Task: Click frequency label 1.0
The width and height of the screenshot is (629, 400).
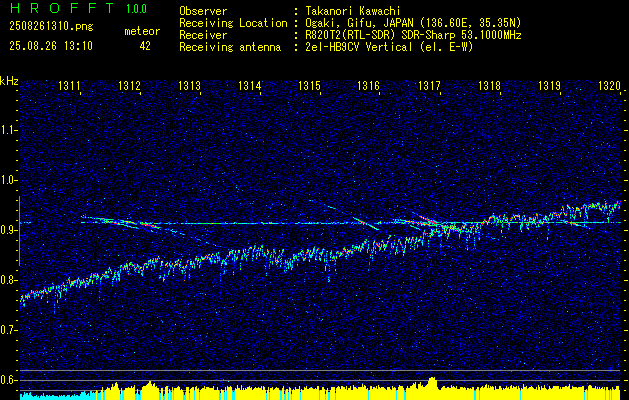Action: pos(8,180)
